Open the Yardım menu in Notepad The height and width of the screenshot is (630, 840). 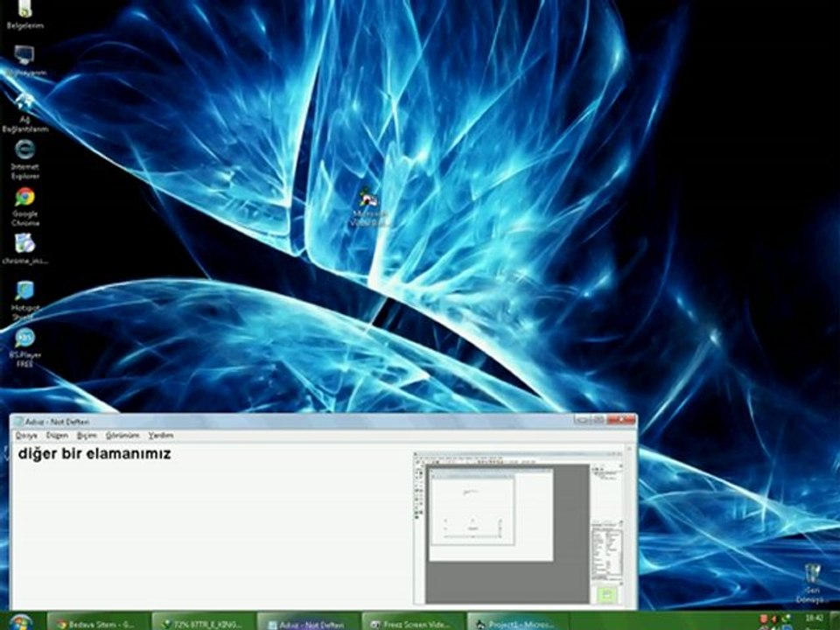[x=161, y=436]
